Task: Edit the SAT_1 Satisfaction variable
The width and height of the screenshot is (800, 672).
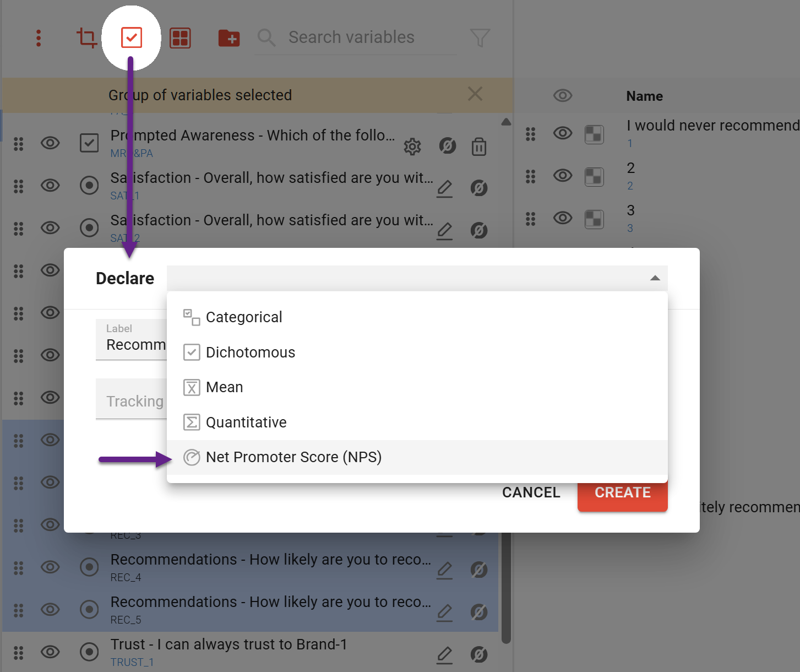Action: [x=444, y=188]
